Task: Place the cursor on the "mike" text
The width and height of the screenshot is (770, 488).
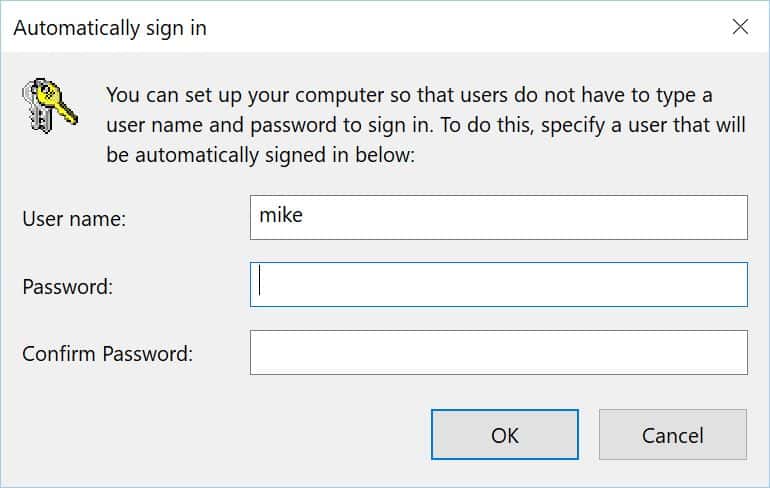Action: 281,215
